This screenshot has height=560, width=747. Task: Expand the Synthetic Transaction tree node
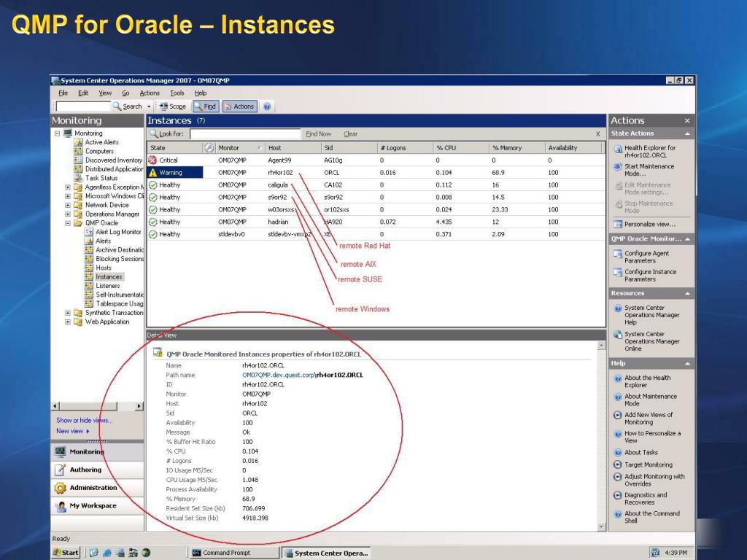pyautogui.click(x=68, y=313)
